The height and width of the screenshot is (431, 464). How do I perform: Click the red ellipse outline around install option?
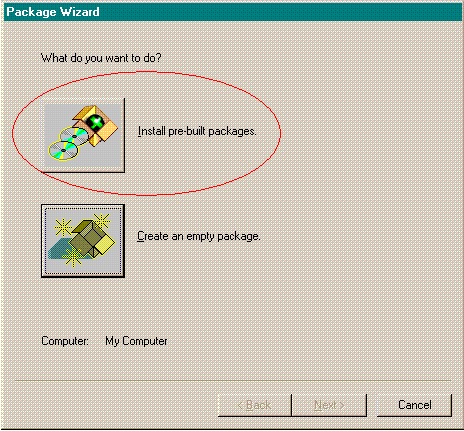pyautogui.click(x=147, y=72)
